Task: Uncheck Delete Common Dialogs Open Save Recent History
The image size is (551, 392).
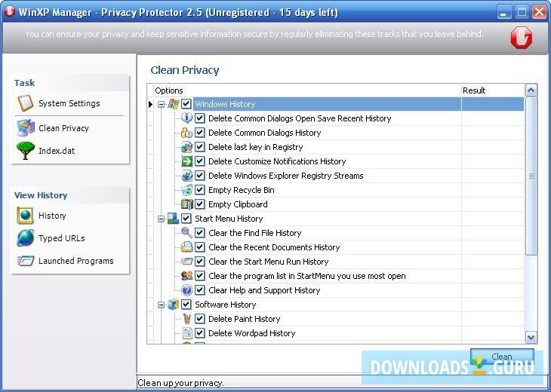Action: click(x=199, y=118)
